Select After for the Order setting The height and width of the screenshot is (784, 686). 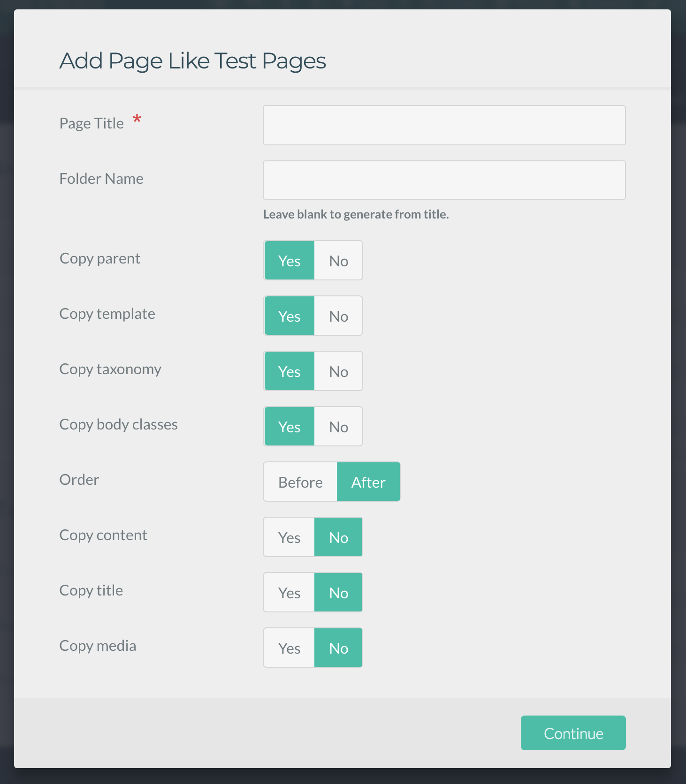[x=368, y=482]
